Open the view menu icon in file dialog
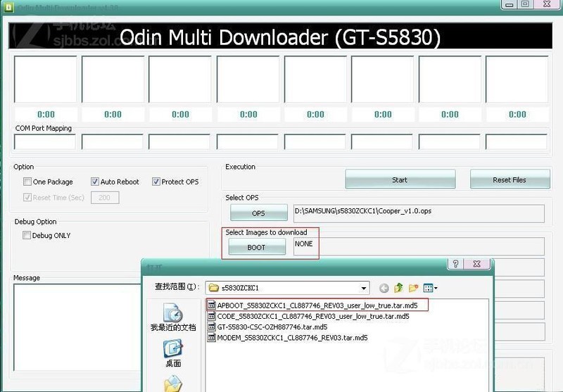Screen dimensions: 563x392 tap(430, 288)
